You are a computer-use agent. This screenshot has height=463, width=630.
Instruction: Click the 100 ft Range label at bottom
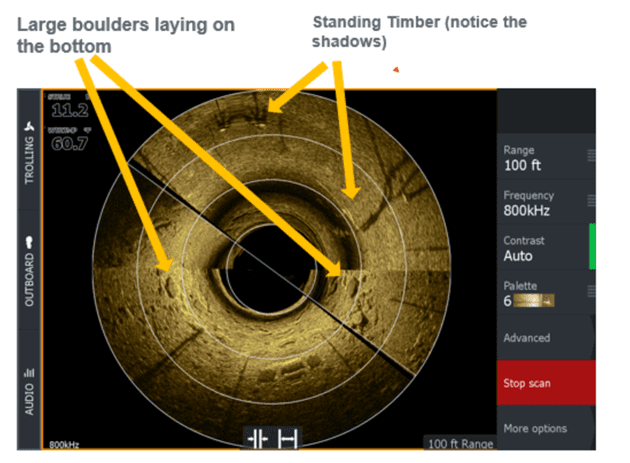[460, 443]
